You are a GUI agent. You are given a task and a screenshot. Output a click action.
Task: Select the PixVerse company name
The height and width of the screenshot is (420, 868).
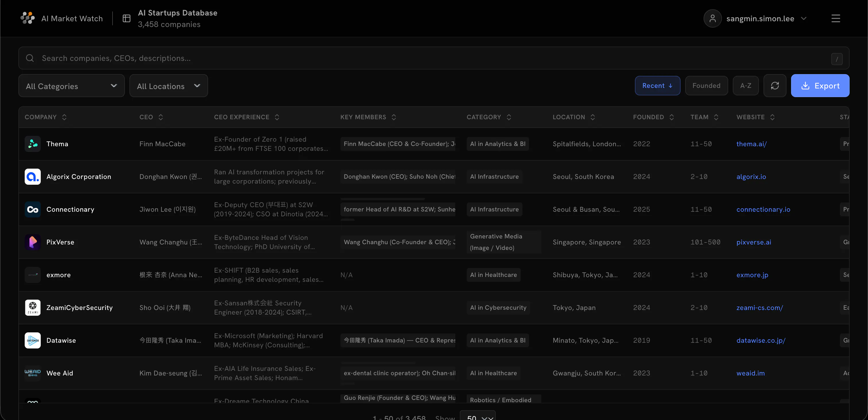click(60, 242)
